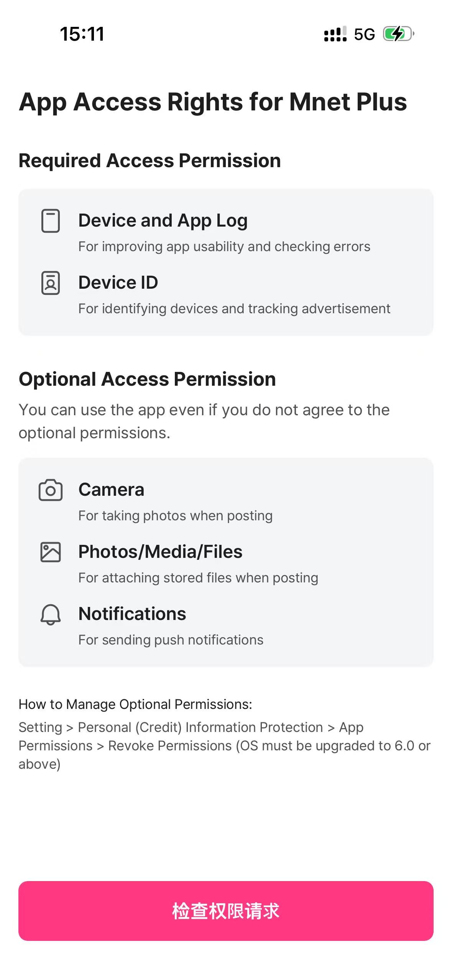Tap the How to Manage Optional Permissions text

point(135,704)
